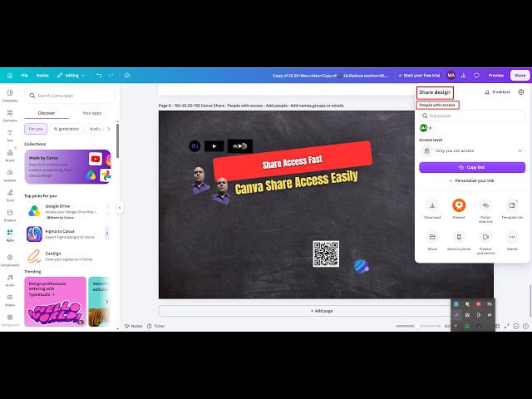The height and width of the screenshot is (399, 532).
Task: Click the See all options icon
Action: pyautogui.click(x=512, y=237)
